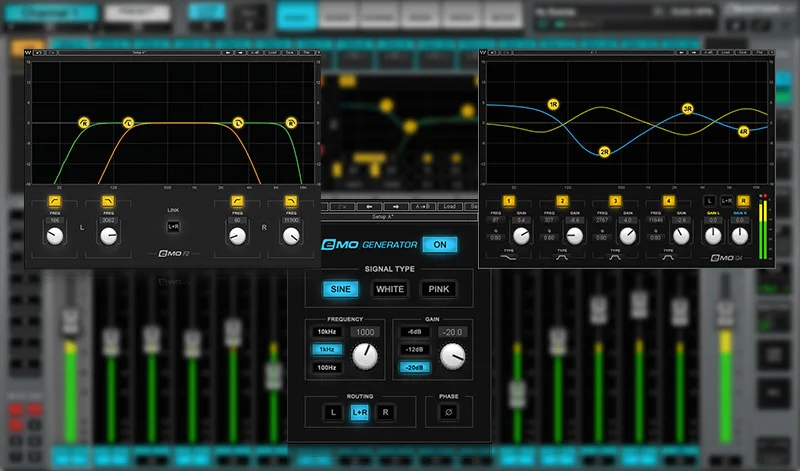Click left low-pass frequency field 3062 in F2
The width and height of the screenshot is (800, 471).
108,220
